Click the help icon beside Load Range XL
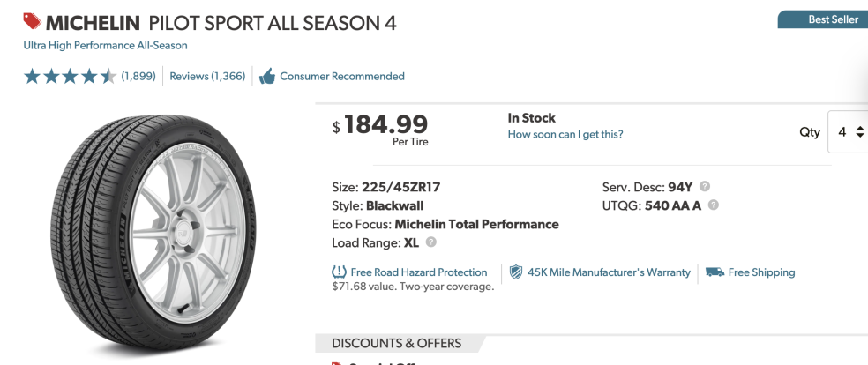Screen dimensions: 868x365 tap(431, 242)
